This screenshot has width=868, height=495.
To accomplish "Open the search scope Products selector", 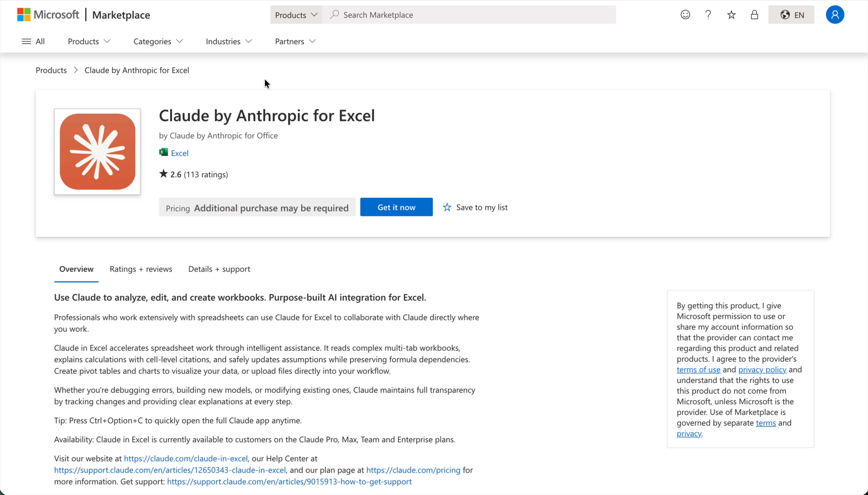I will tap(295, 15).
